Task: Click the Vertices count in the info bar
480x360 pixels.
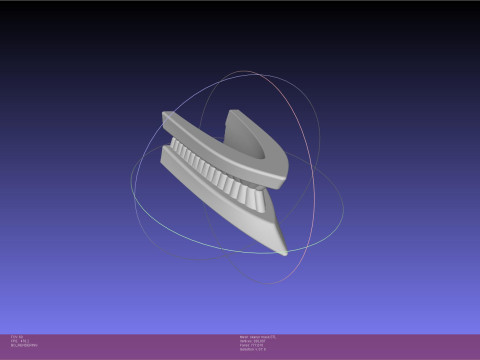Action: point(253,341)
